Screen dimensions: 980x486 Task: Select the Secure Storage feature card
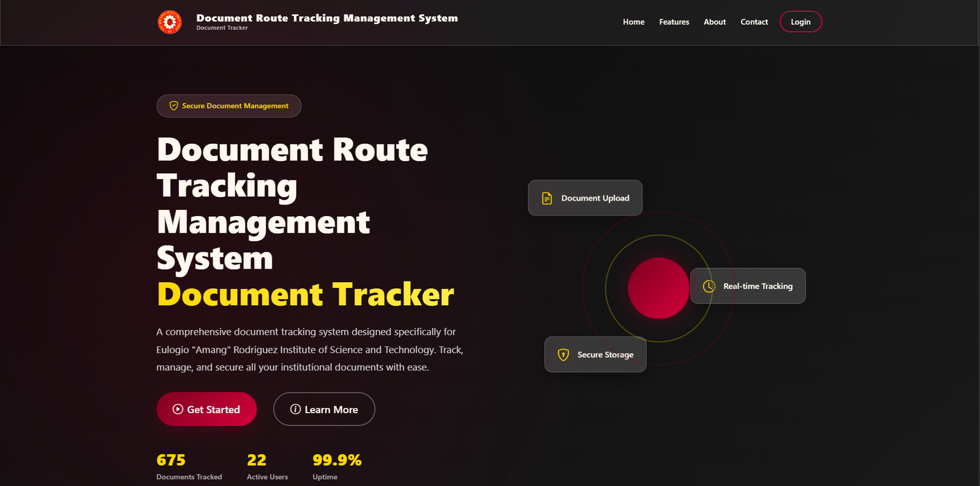595,354
